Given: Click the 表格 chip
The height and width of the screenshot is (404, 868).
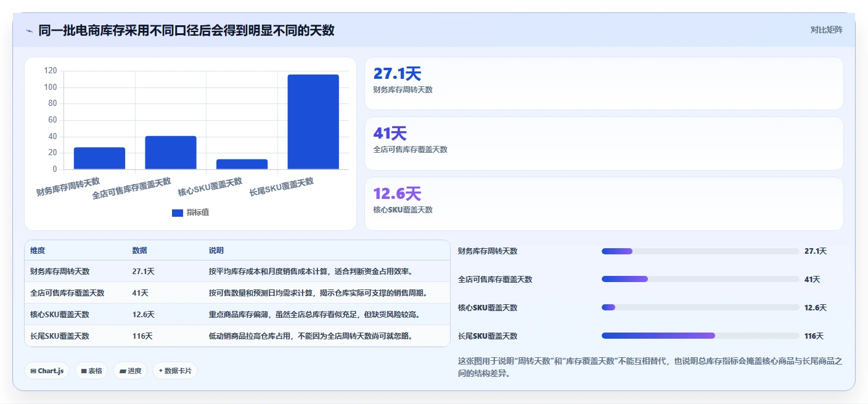Looking at the screenshot, I should pyautogui.click(x=91, y=371).
